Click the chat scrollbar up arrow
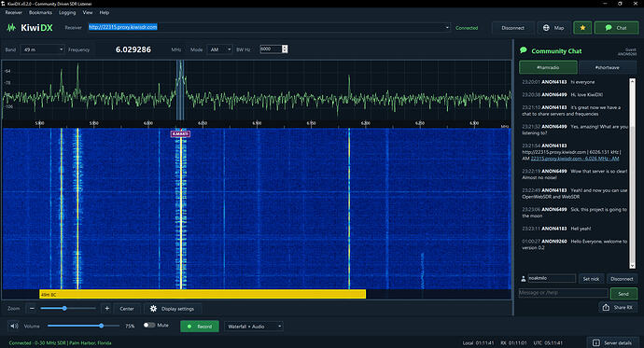This screenshot has width=644, height=348. (632, 81)
